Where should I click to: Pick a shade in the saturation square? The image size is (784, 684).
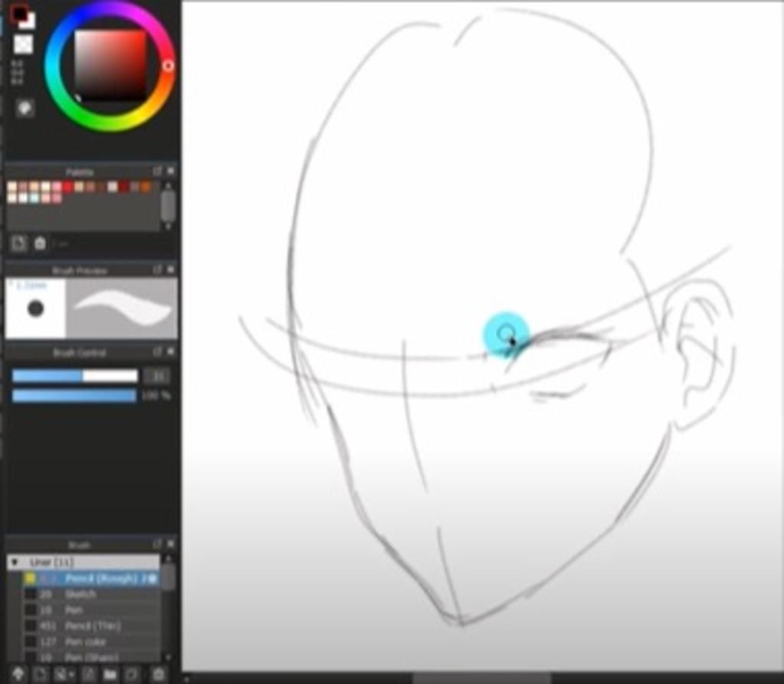coord(110,66)
